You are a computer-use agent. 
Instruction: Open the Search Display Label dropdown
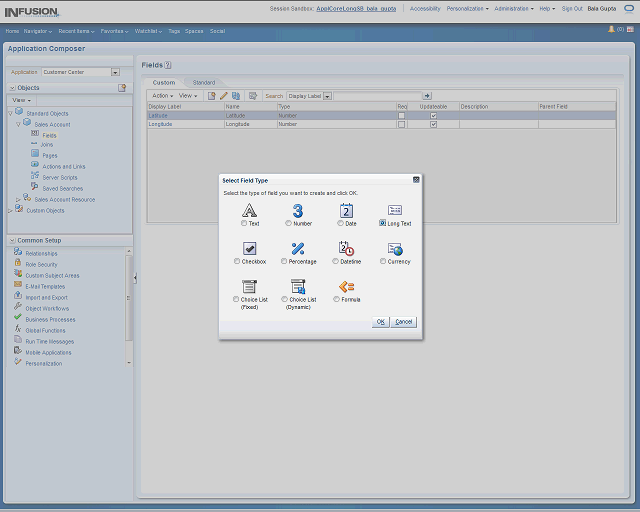(x=327, y=96)
